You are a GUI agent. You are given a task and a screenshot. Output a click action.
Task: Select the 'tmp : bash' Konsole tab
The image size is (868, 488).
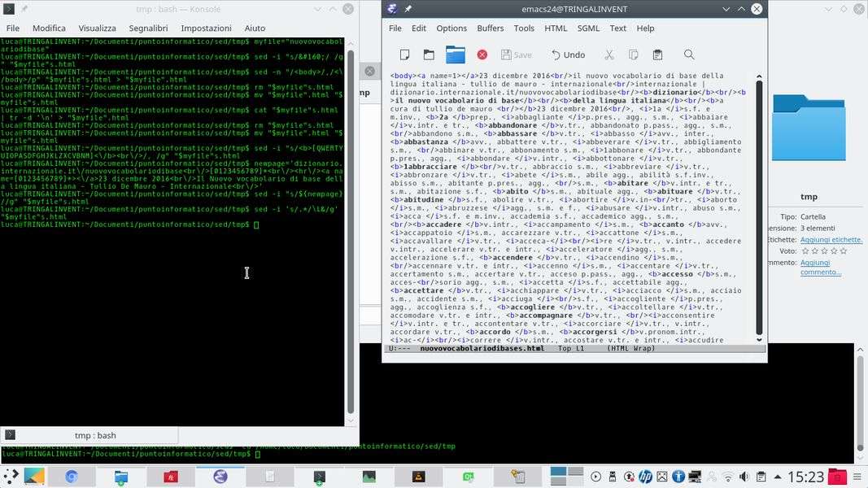click(94, 435)
